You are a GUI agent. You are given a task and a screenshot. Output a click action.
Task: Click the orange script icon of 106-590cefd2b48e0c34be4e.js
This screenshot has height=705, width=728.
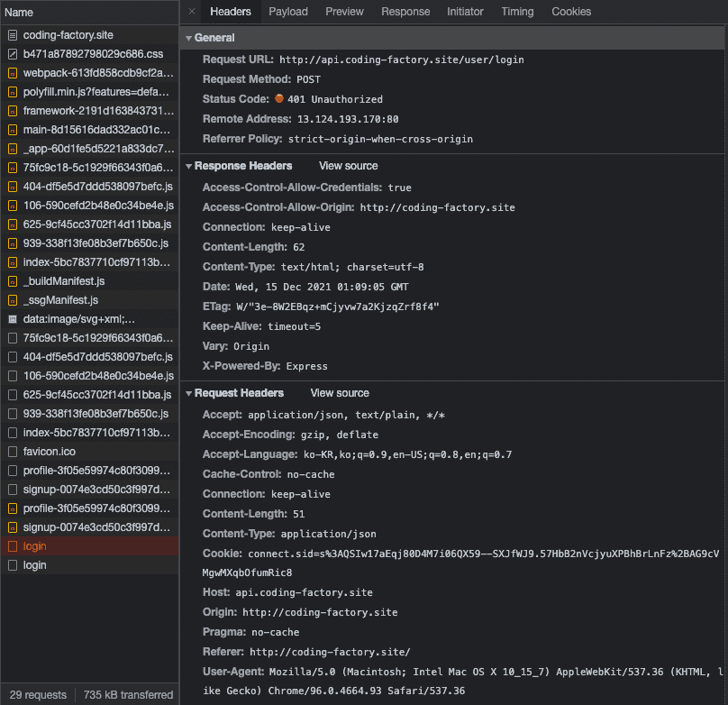(x=13, y=206)
